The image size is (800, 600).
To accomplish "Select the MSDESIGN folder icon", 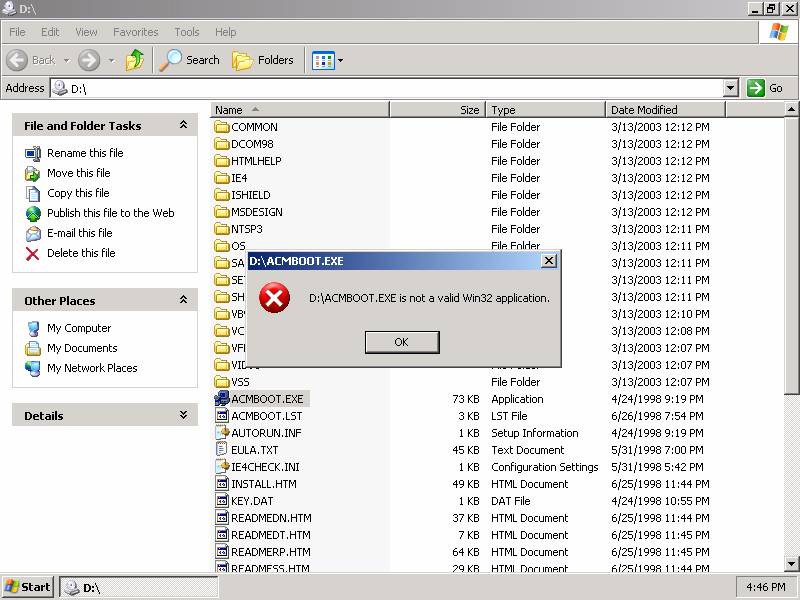I will click(x=222, y=212).
